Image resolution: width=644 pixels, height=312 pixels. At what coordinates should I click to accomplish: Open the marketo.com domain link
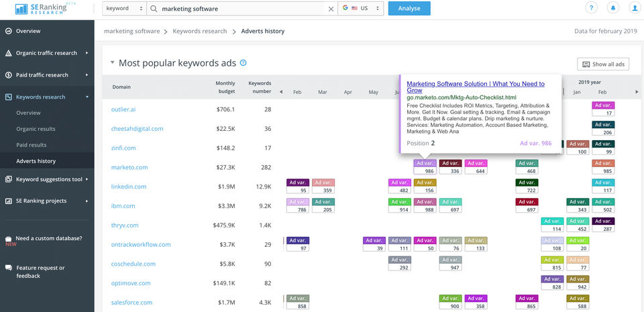pyautogui.click(x=129, y=167)
